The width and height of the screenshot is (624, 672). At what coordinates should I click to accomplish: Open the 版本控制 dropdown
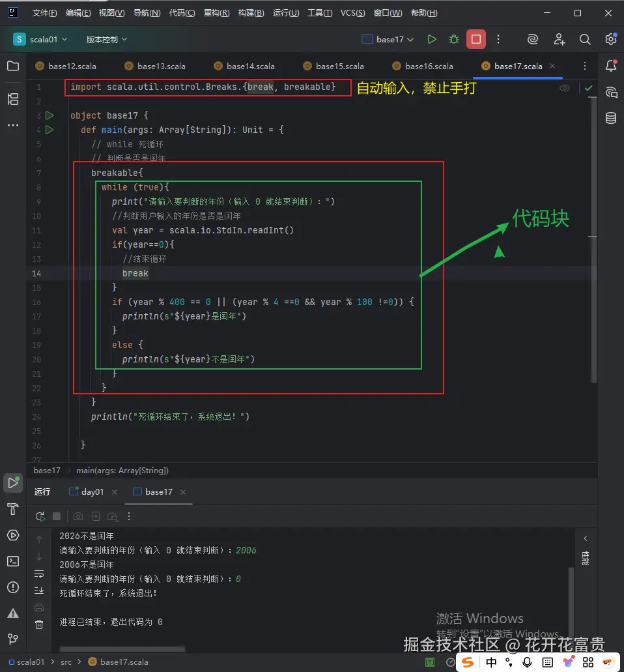pos(107,39)
